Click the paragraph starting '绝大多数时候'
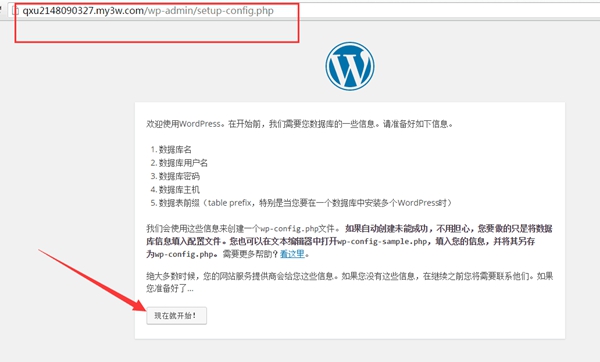 tap(350, 282)
